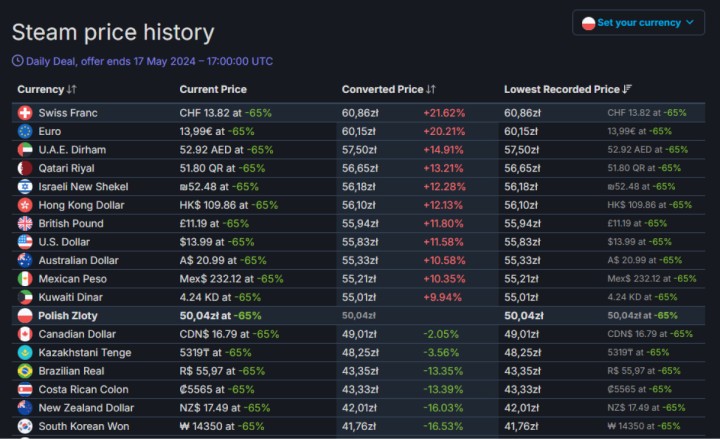Click the -2.05% converted price difference
720x439 pixels.
pyautogui.click(x=441, y=334)
